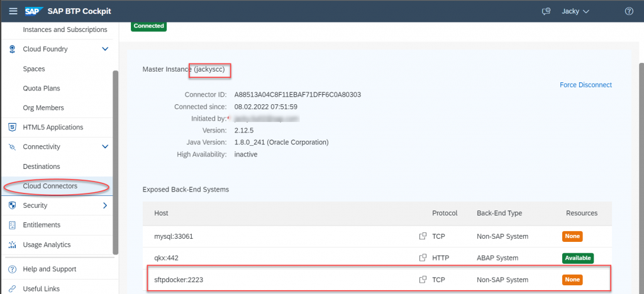
Task: Open Spaces in the sidebar
Action: point(34,69)
